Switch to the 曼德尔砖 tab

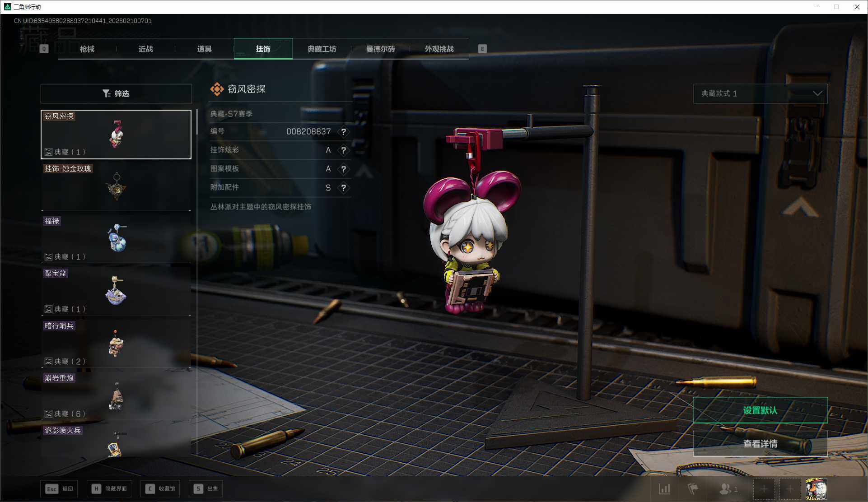tap(380, 49)
